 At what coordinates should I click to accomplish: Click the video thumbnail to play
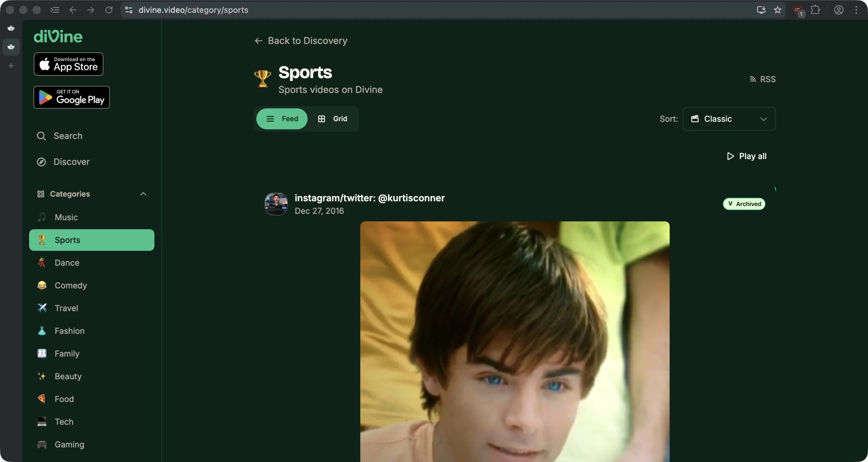(514, 341)
